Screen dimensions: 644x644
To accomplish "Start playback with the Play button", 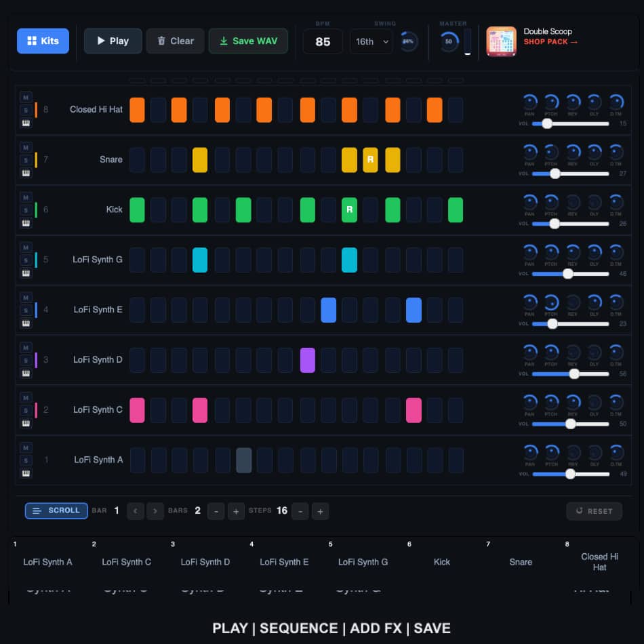I will point(113,41).
